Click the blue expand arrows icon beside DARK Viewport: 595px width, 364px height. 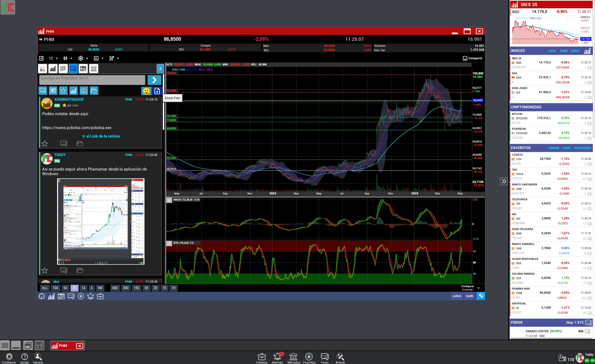tap(481, 296)
